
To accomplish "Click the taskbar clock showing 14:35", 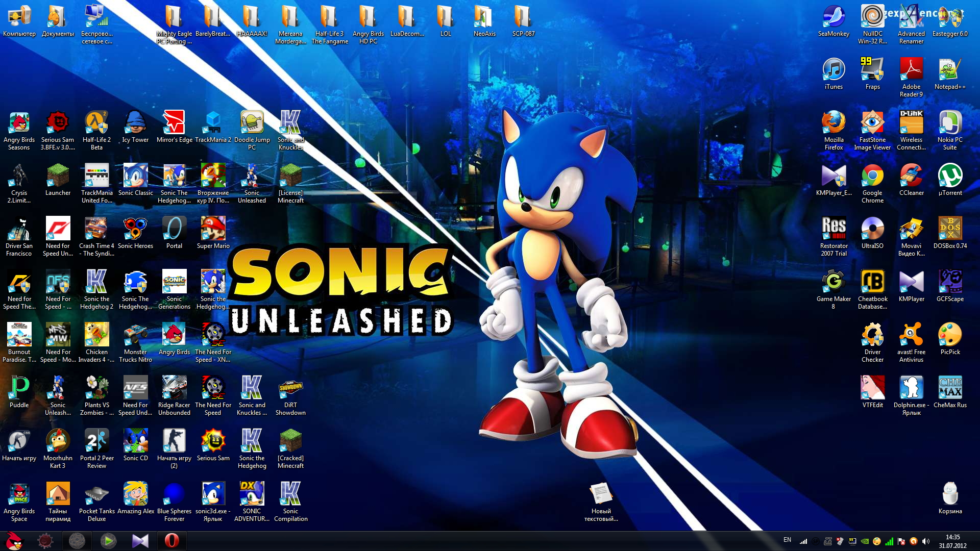I will (952, 541).
